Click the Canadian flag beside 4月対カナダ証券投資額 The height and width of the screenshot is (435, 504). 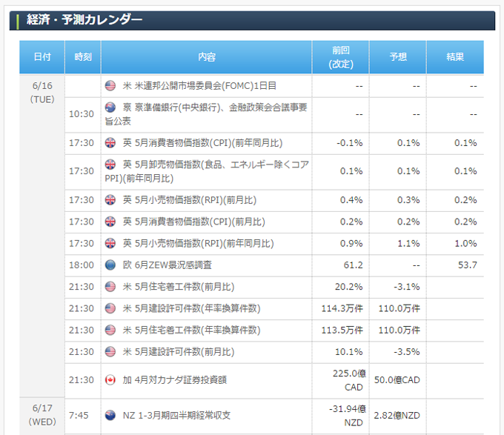(111, 379)
